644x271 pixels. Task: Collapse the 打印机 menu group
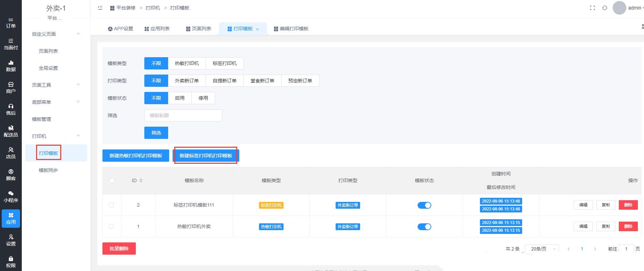click(56, 136)
